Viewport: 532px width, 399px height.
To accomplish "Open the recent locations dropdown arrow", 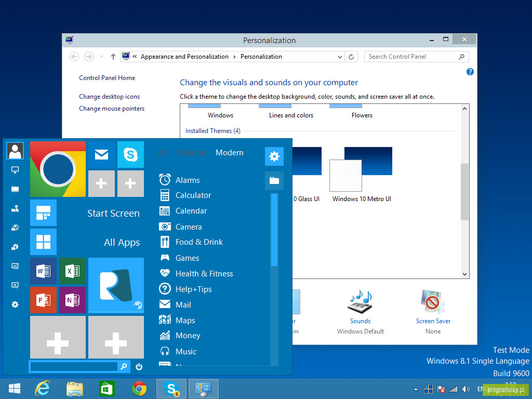I will click(x=101, y=57).
